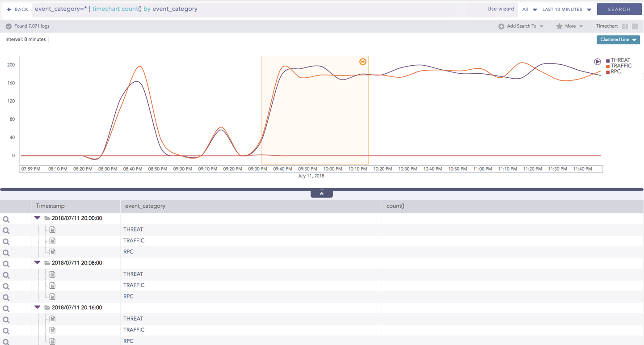This screenshot has width=644, height=345.
Task: Click magnifier icon for 20:00:00 timestamp row
Action: tap(6, 219)
